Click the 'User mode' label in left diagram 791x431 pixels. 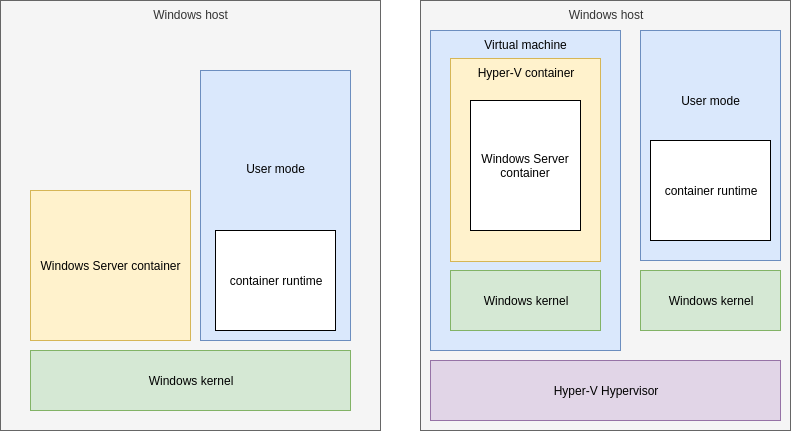pos(275,169)
